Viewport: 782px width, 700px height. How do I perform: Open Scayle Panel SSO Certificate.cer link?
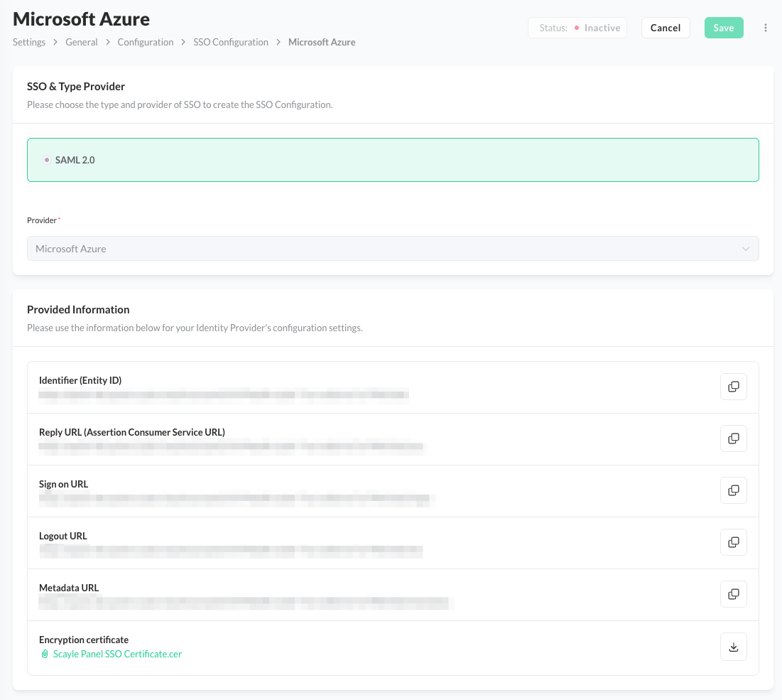pyautogui.click(x=117, y=655)
